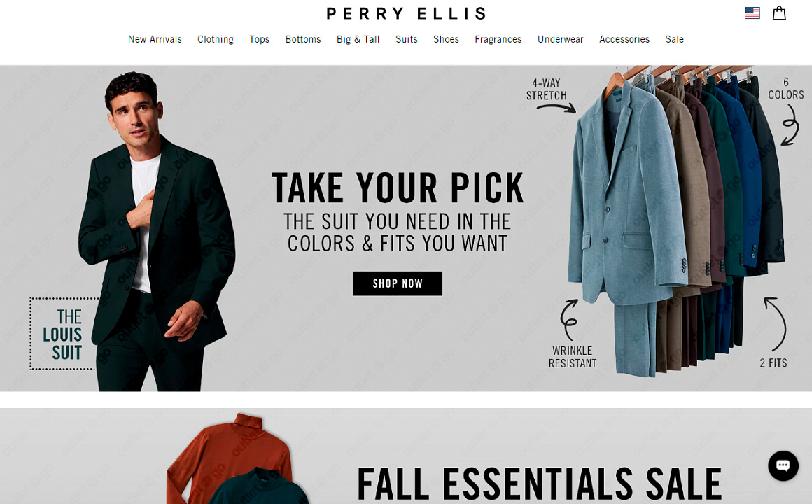Click the Take Your Pick headline
The height and width of the screenshot is (504, 812).
[x=398, y=188]
